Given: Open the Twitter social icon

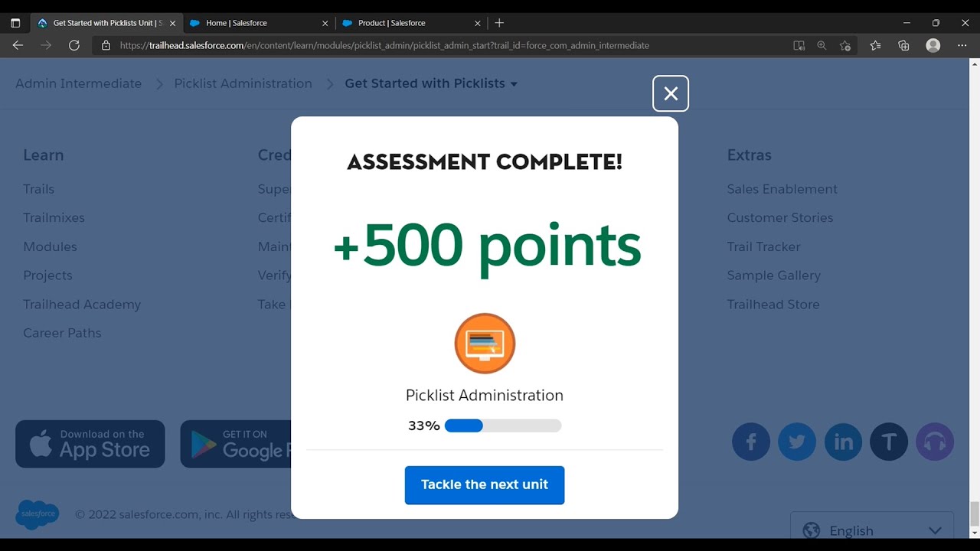Looking at the screenshot, I should [797, 442].
